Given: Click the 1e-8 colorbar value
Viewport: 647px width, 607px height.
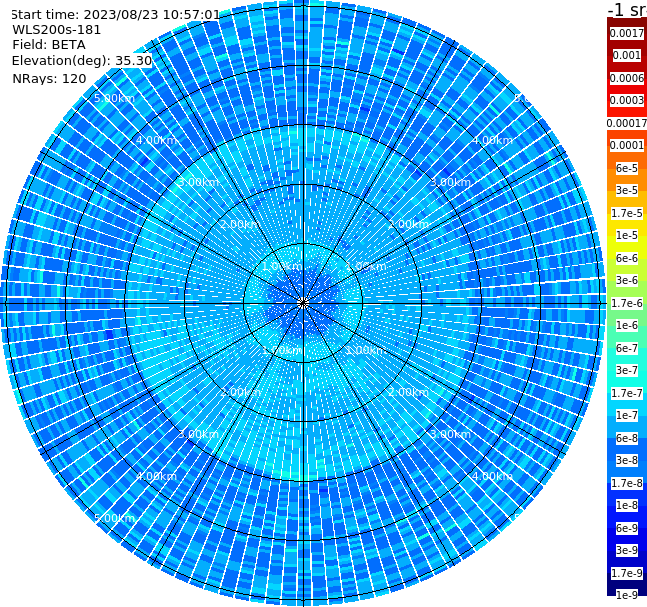Looking at the screenshot, I should pyautogui.click(x=627, y=505).
